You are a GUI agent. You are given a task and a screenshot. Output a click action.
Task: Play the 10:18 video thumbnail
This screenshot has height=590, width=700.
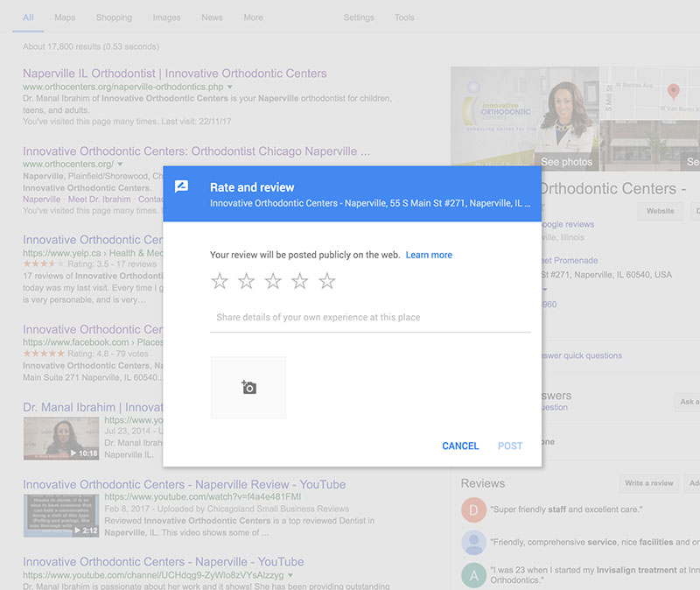click(61, 439)
